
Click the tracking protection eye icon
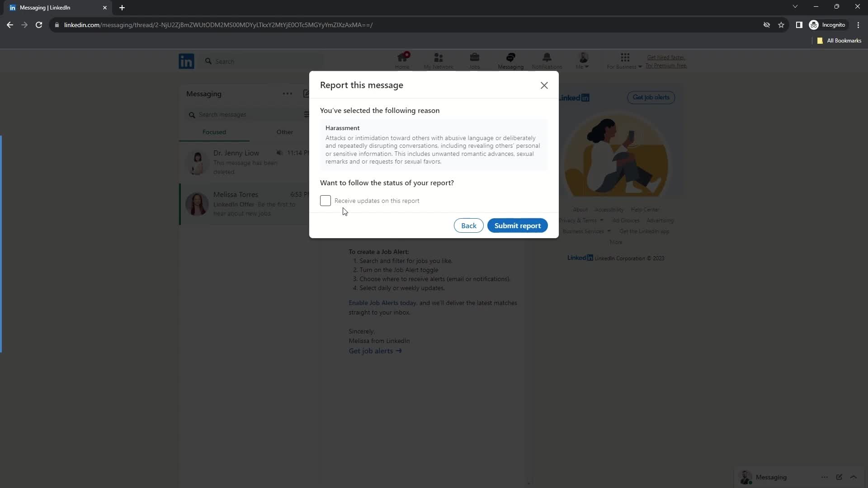tap(767, 25)
